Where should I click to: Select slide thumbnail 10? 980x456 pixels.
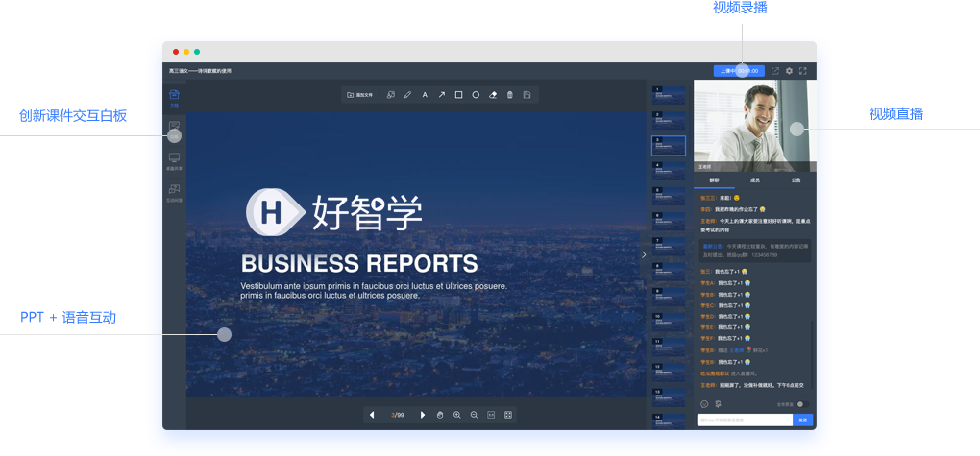click(x=669, y=322)
